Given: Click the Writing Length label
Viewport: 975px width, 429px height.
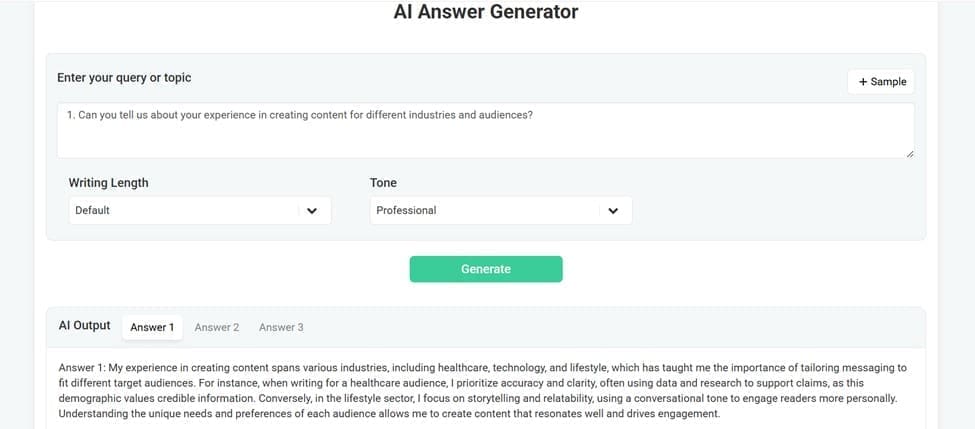Looking at the screenshot, I should tap(108, 183).
